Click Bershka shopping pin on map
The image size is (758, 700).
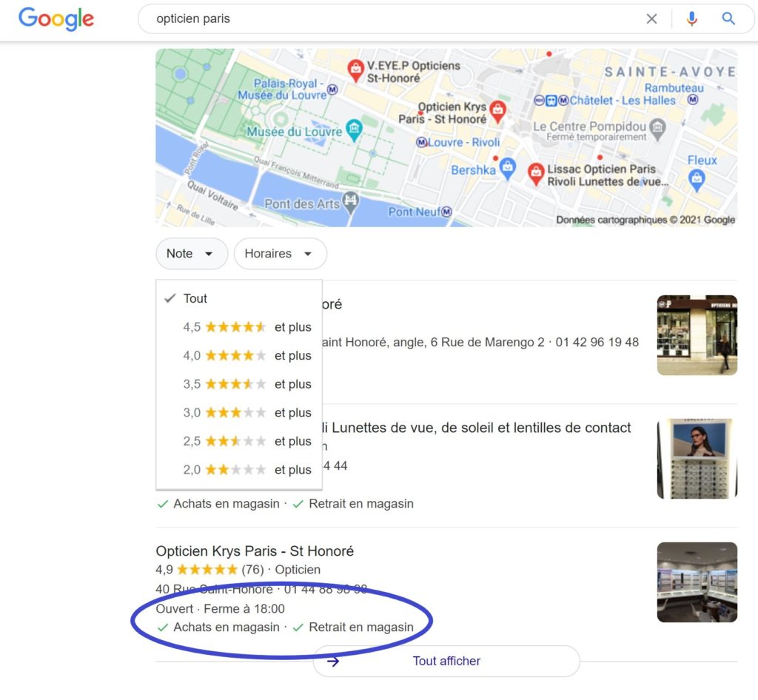coord(507,169)
